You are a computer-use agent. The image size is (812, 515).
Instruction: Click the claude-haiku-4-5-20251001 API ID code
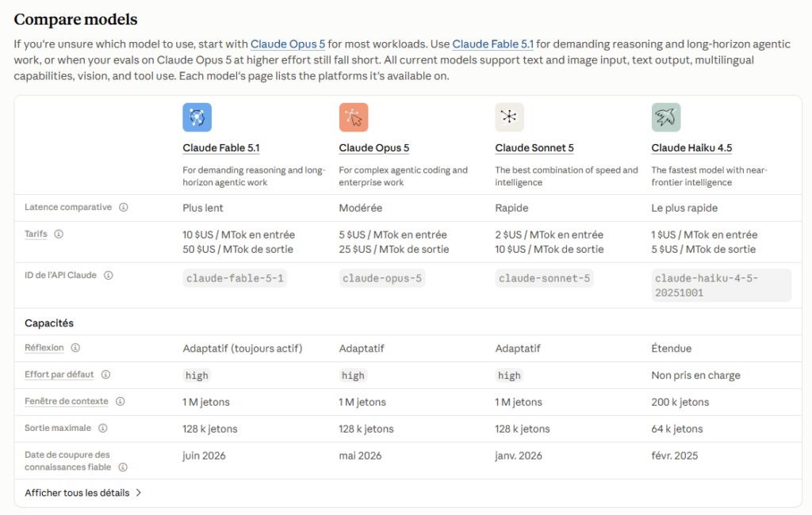(722, 286)
